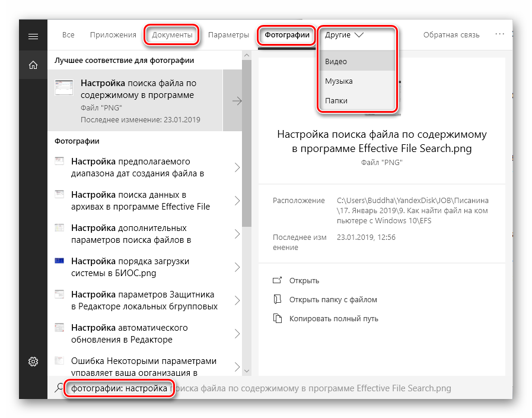Click the Открыть file open icon
The image size is (532, 418).
click(x=276, y=280)
